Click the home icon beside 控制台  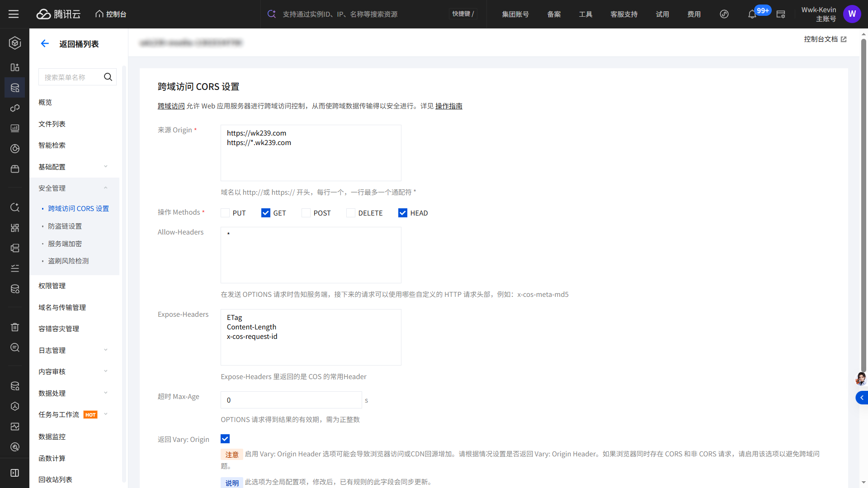click(99, 14)
